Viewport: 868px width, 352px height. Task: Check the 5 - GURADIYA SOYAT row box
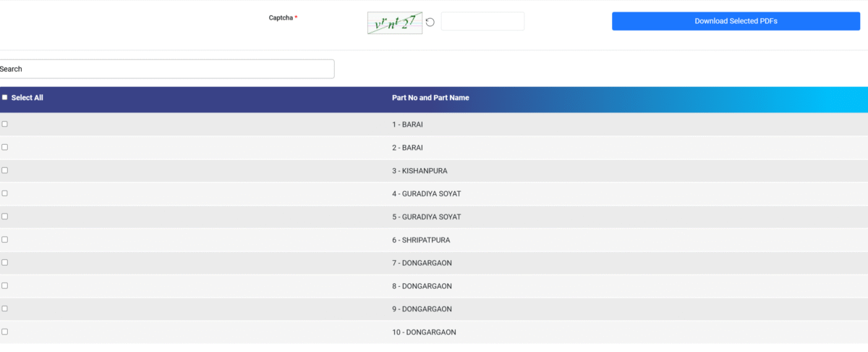[5, 217]
